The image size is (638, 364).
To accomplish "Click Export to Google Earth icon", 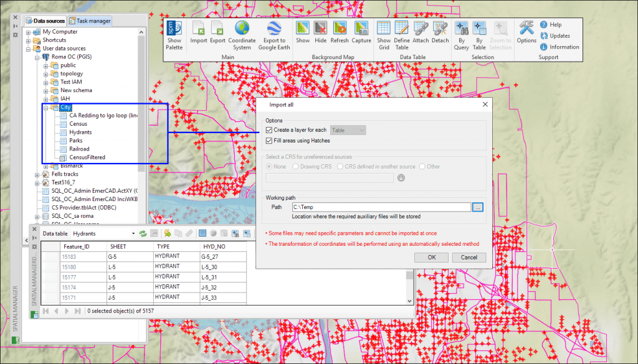I will point(274,34).
